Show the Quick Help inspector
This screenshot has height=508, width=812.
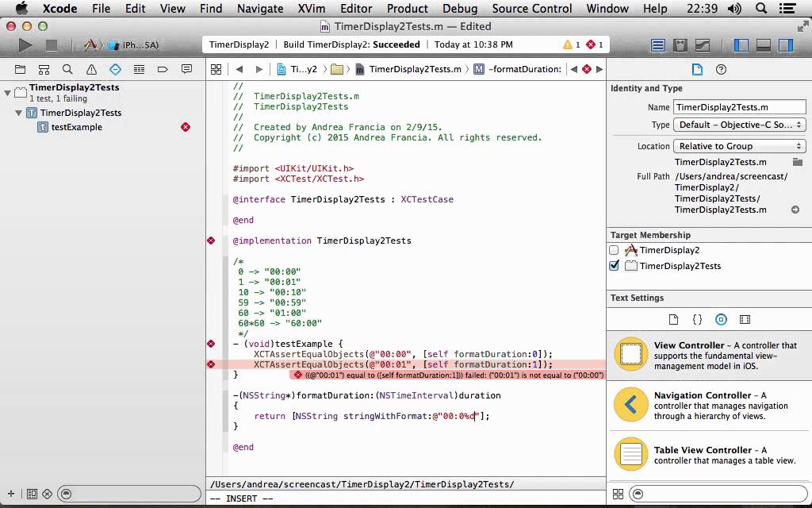click(721, 70)
